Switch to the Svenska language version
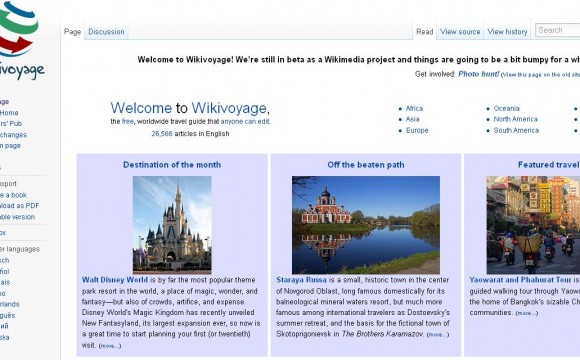Viewport: 580px width, 360px height. tap(4, 337)
